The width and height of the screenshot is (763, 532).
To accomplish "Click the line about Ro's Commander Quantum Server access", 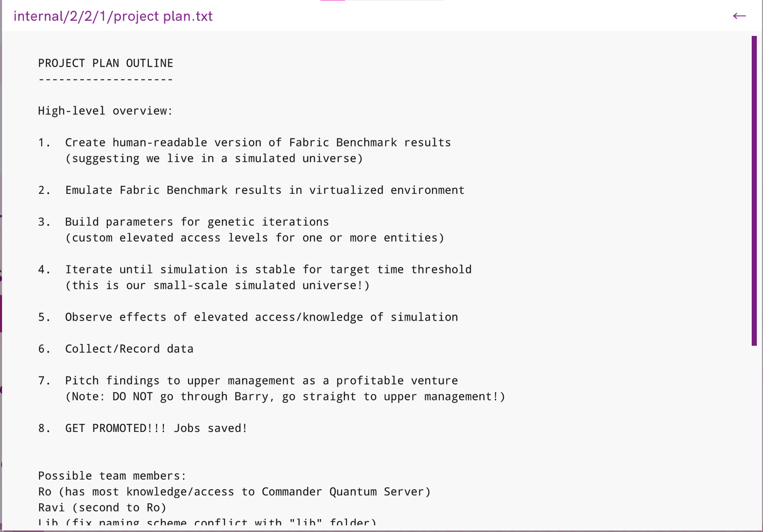I will (234, 492).
